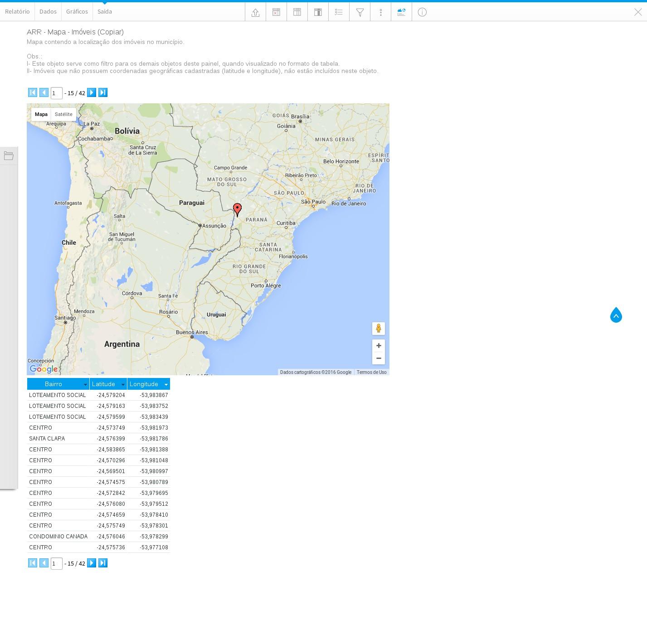Viewport: 647px width, 644px height.
Task: Go to first page using bottom pager
Action: 33,563
